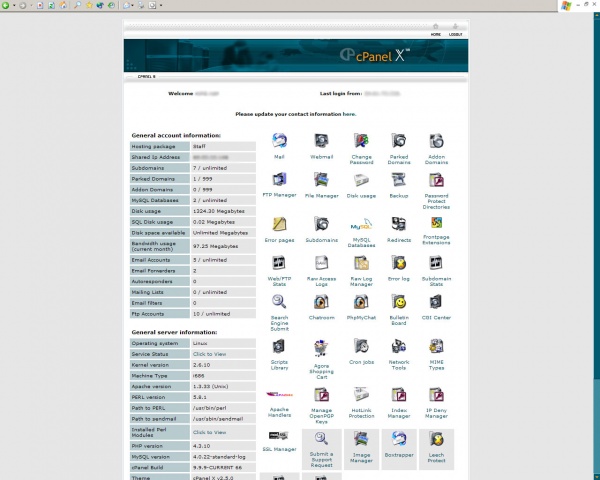View Installed Perl Modules link
600x480 pixels.
point(209,432)
